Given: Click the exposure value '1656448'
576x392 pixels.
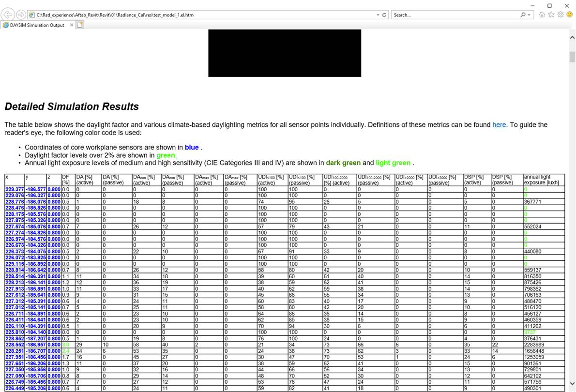Looking at the screenshot, I should (x=534, y=351).
